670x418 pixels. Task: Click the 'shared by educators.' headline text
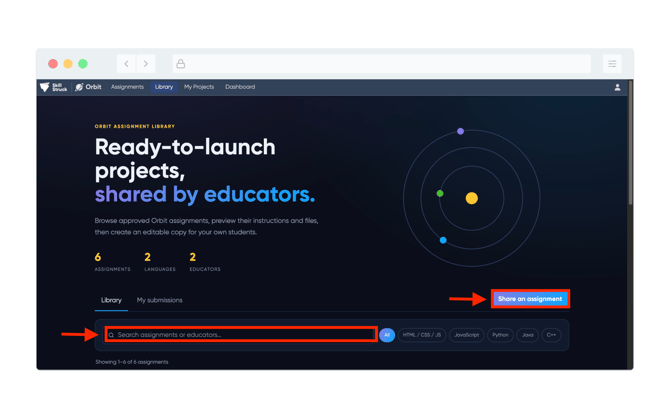coord(205,194)
